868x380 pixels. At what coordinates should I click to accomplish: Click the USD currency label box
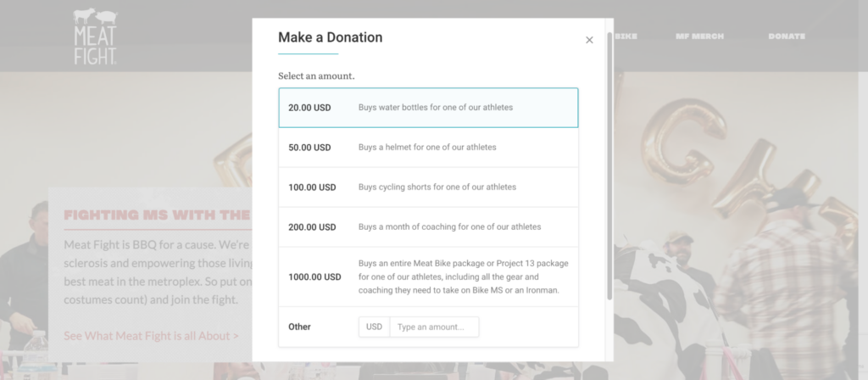(374, 327)
